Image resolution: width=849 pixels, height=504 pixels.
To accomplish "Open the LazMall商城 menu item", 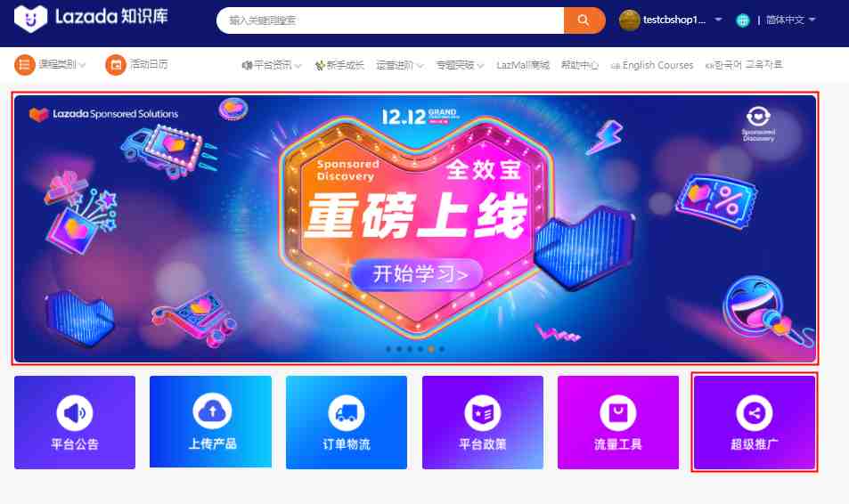I will click(523, 65).
